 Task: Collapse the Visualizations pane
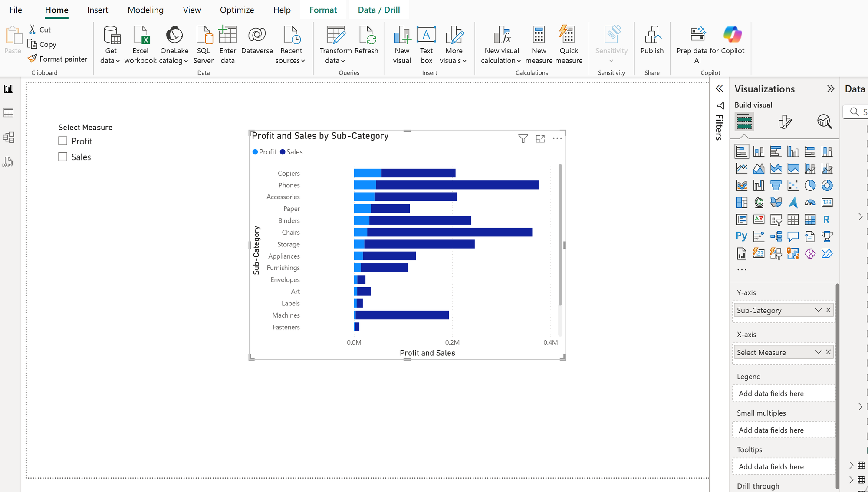point(830,89)
